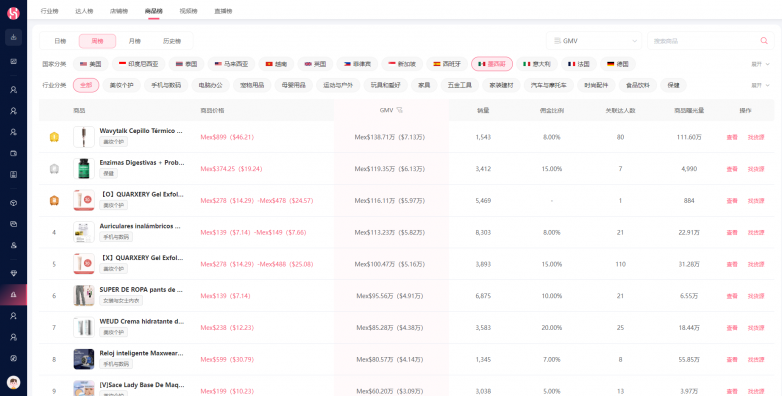Screen dimensions: 782x396
Task: Filter by 印度尼西亚 country chip
Action: click(x=139, y=64)
